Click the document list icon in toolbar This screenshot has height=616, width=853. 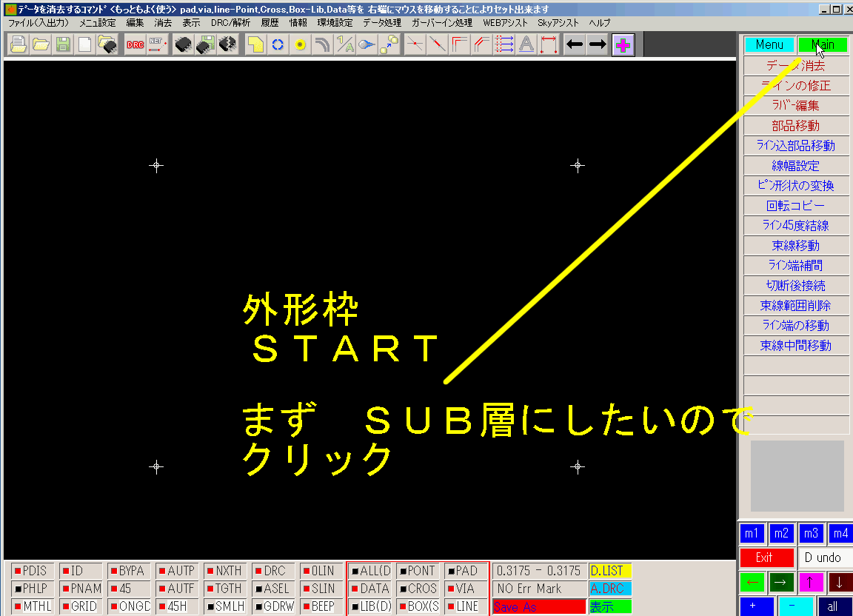point(19,44)
